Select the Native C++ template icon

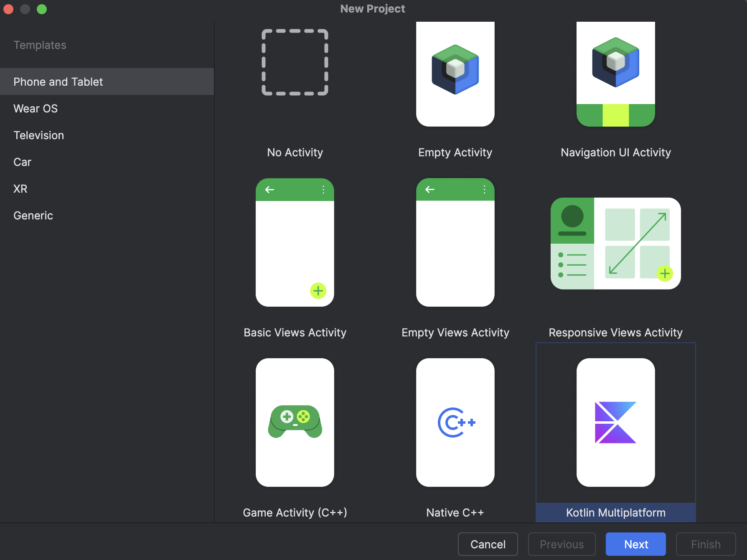click(x=455, y=422)
